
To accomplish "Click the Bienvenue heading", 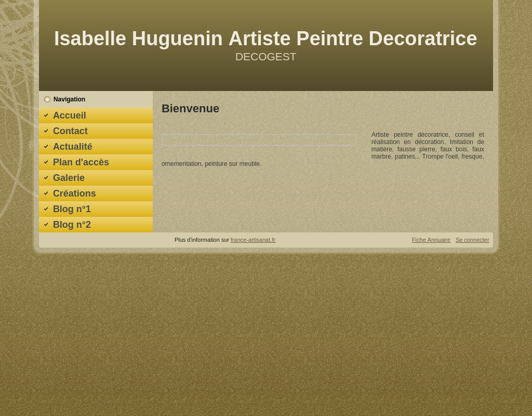I will (x=190, y=109).
